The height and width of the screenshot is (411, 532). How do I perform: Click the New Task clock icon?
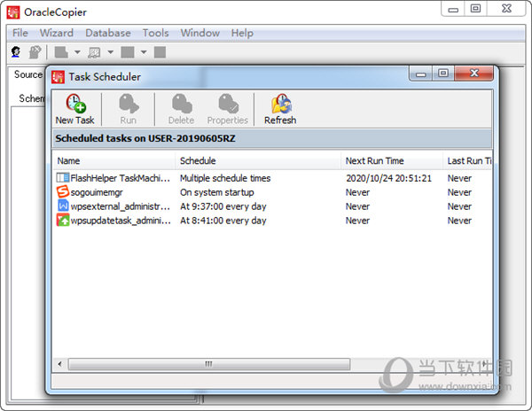click(x=75, y=104)
